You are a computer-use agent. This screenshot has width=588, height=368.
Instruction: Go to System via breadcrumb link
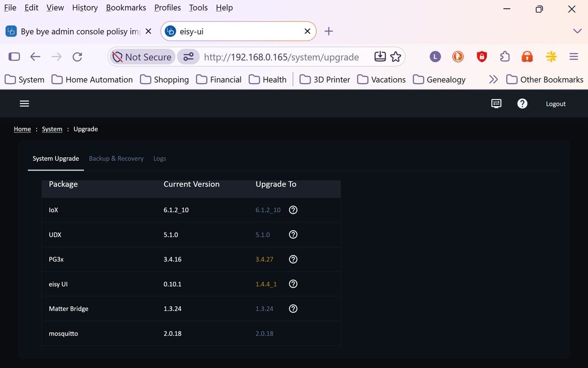(x=52, y=129)
